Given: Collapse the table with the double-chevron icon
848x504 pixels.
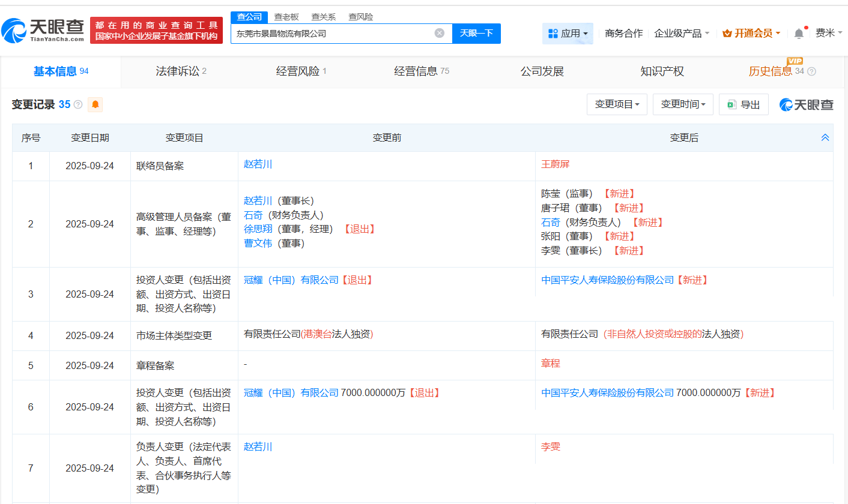Looking at the screenshot, I should point(824,137).
